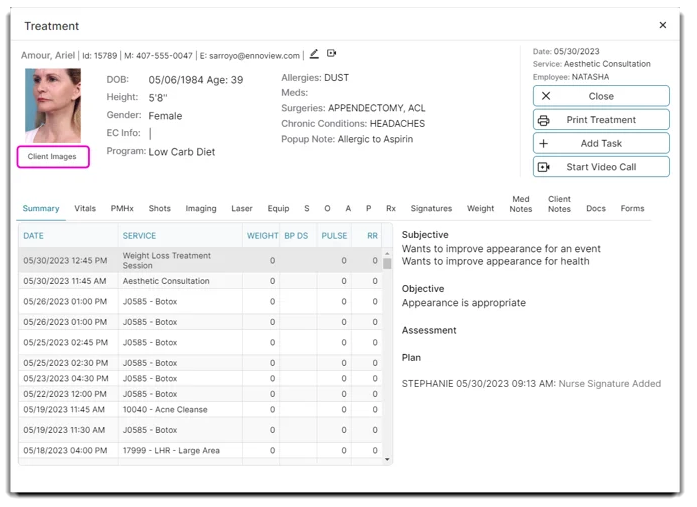
Task: Click the plus icon on Add Task
Action: [544, 144]
